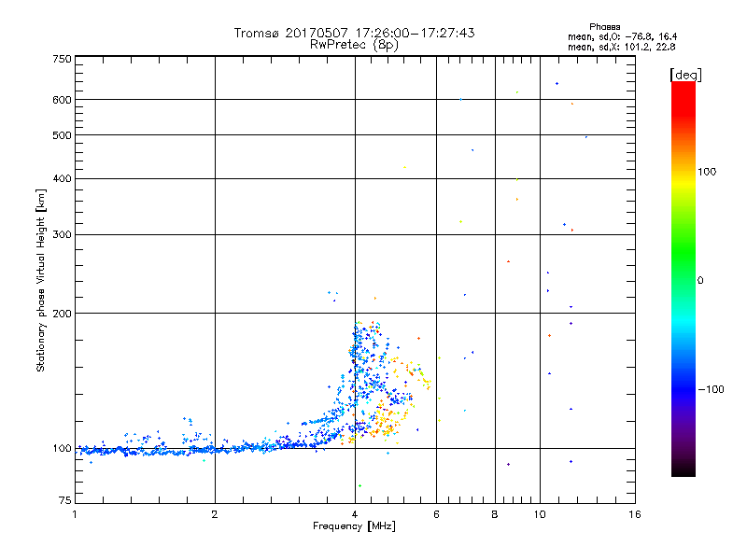Screen dimensions: 747x560
Task: Click the x-axis tick label '6'
Action: (436, 514)
